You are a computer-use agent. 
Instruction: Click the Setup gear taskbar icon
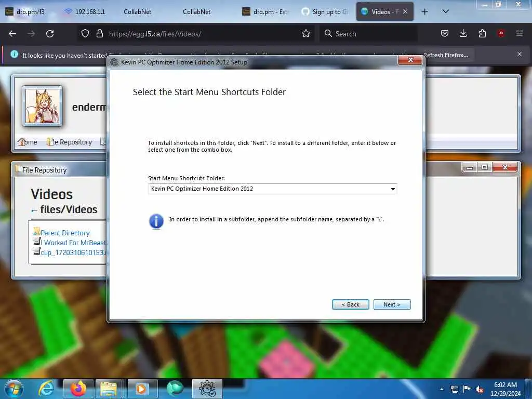click(x=207, y=389)
